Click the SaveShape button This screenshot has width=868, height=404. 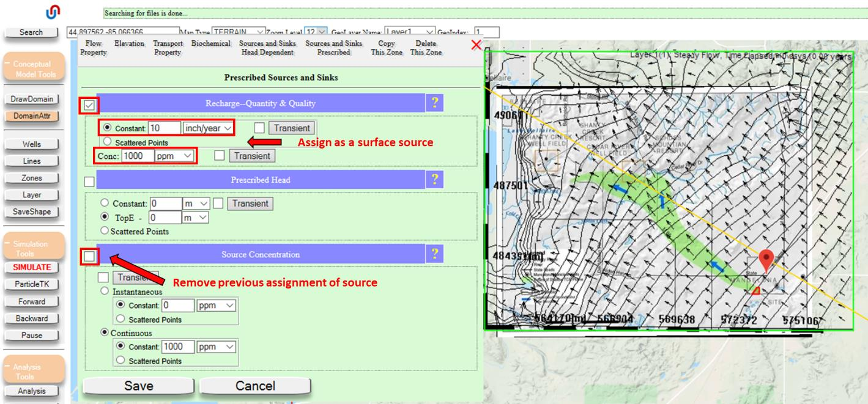[x=32, y=212]
